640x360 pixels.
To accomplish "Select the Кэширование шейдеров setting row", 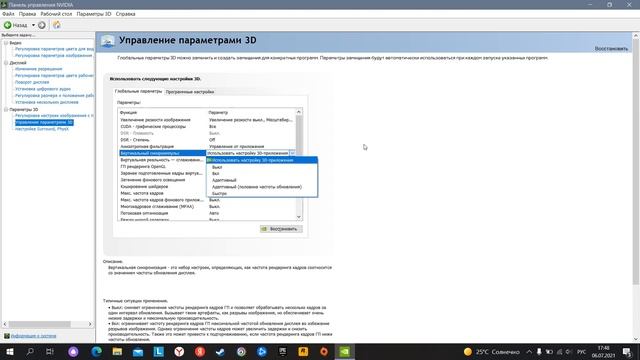I will pos(162,187).
